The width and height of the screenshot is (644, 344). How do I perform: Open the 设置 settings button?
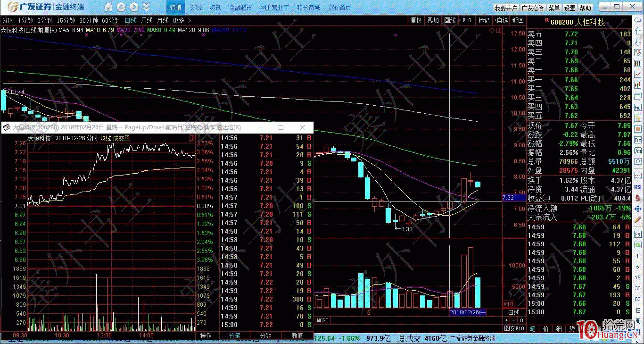click(x=570, y=8)
